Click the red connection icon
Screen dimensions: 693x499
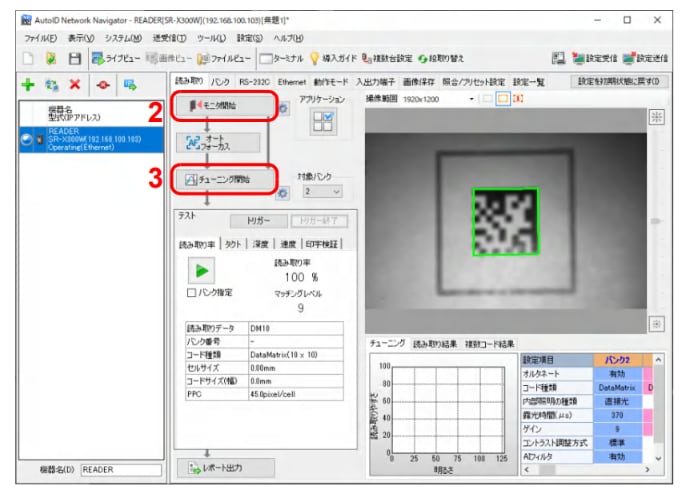103,85
